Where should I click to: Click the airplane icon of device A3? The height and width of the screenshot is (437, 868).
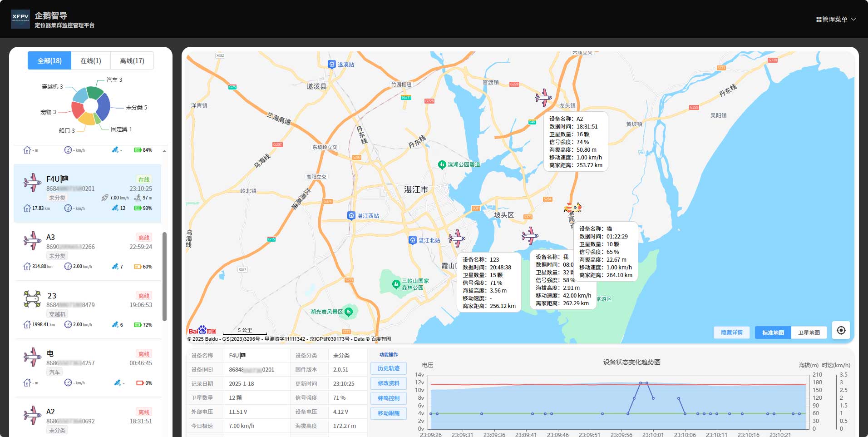(x=32, y=241)
